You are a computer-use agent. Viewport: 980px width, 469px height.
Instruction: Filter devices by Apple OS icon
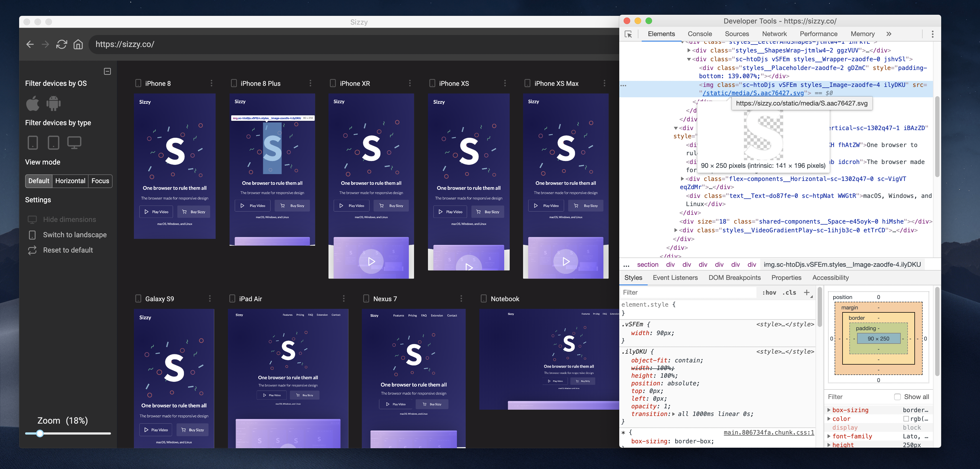coord(33,104)
